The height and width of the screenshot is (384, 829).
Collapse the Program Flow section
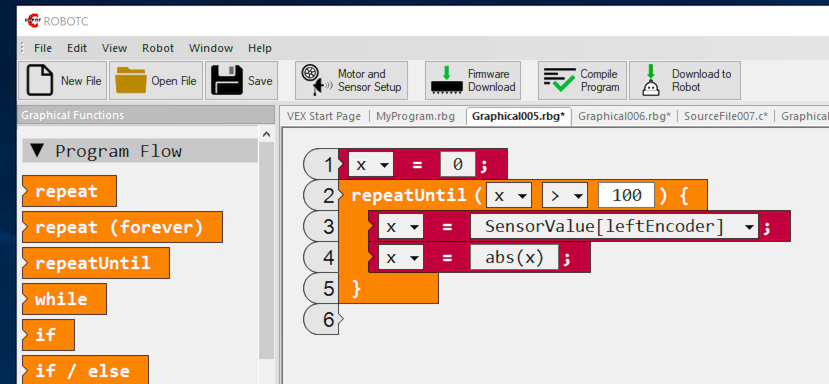click(x=36, y=151)
